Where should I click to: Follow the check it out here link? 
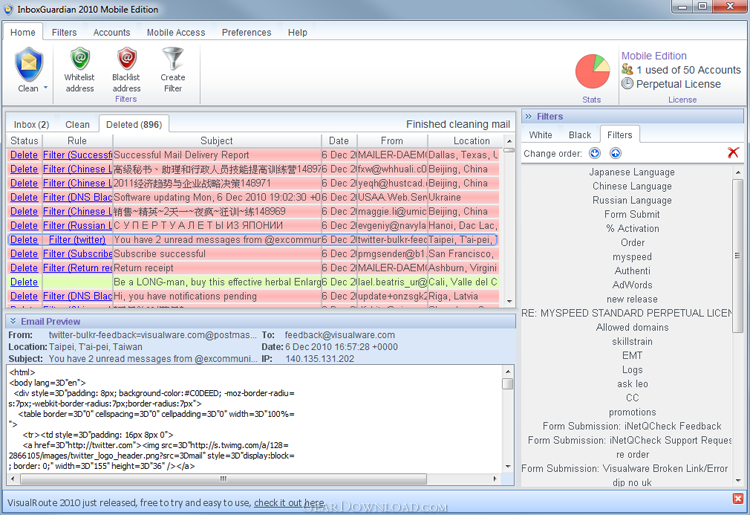pos(289,503)
